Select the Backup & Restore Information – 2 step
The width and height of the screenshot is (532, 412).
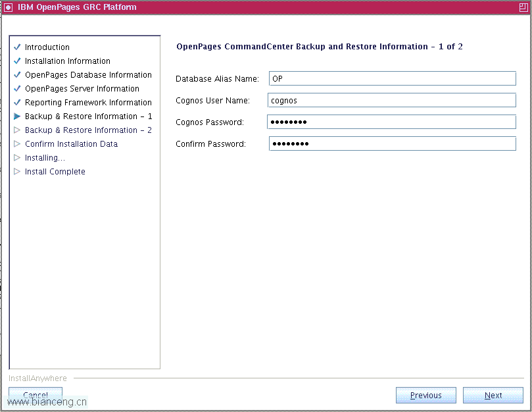pos(88,130)
